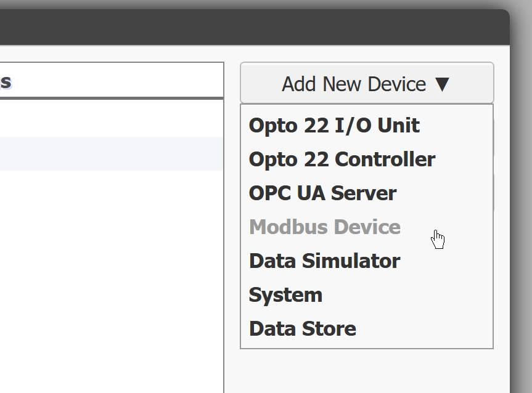The height and width of the screenshot is (393, 532).
Task: Click the devices table column header
Action: 112,80
